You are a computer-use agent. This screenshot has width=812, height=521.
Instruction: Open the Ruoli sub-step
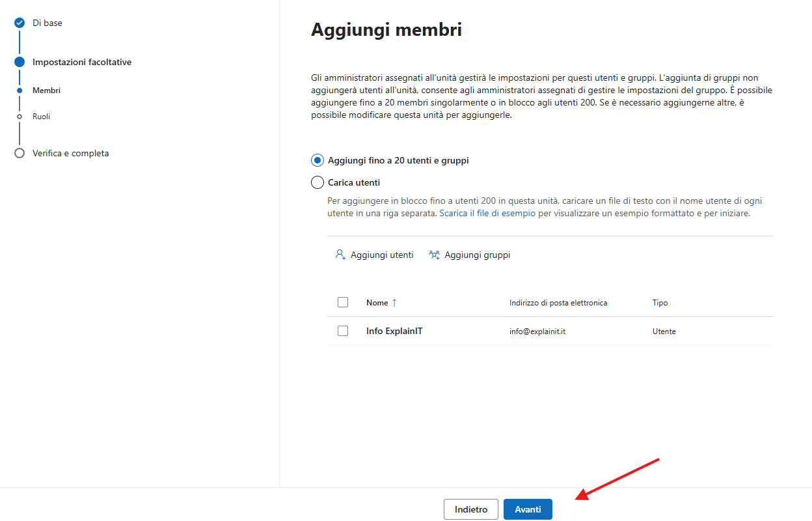click(41, 117)
